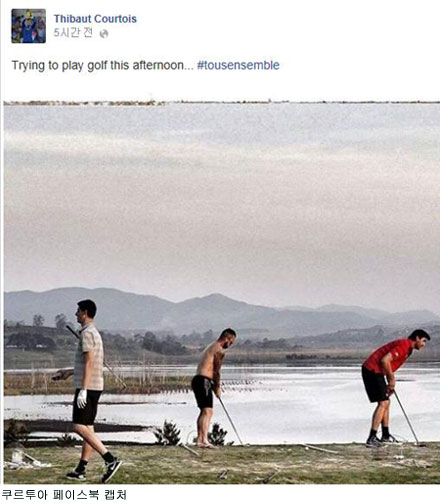The height and width of the screenshot is (504, 440).
Task: Open the golf photo in the post
Action: 222,292
